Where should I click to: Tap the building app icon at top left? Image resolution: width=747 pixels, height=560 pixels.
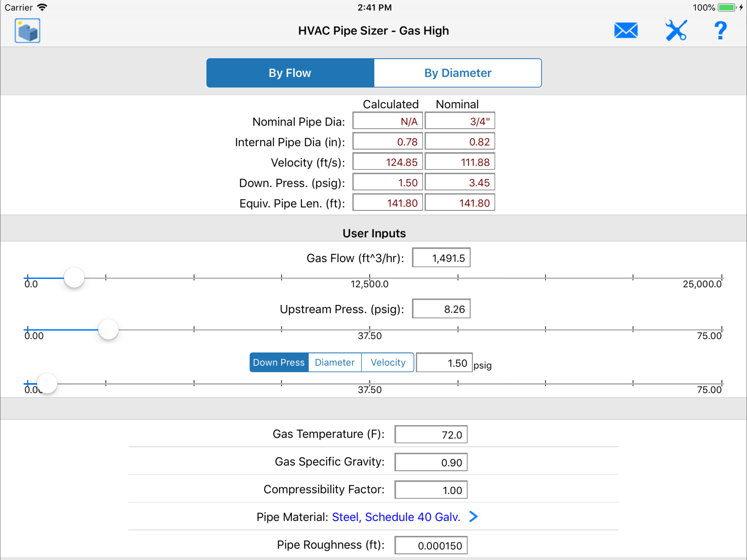(27, 31)
